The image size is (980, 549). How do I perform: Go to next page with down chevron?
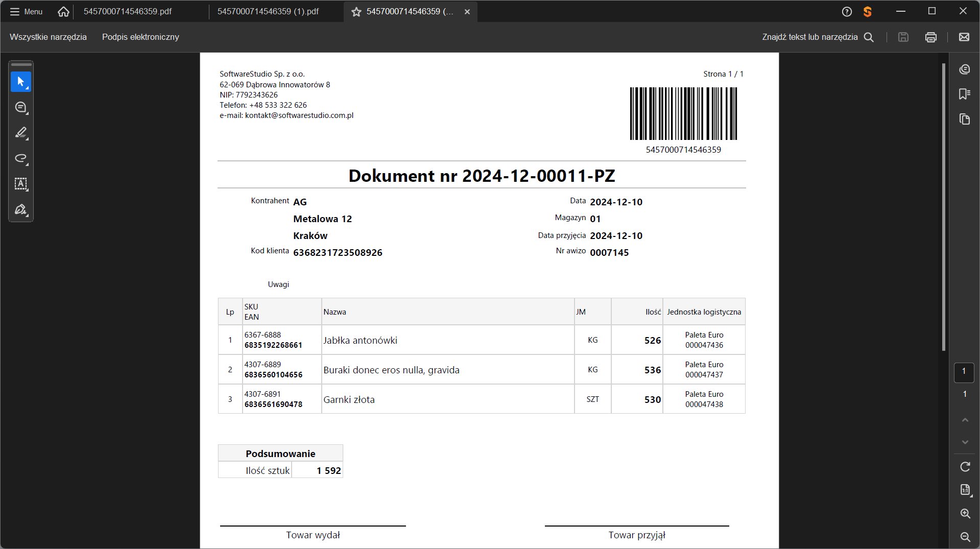tap(965, 442)
